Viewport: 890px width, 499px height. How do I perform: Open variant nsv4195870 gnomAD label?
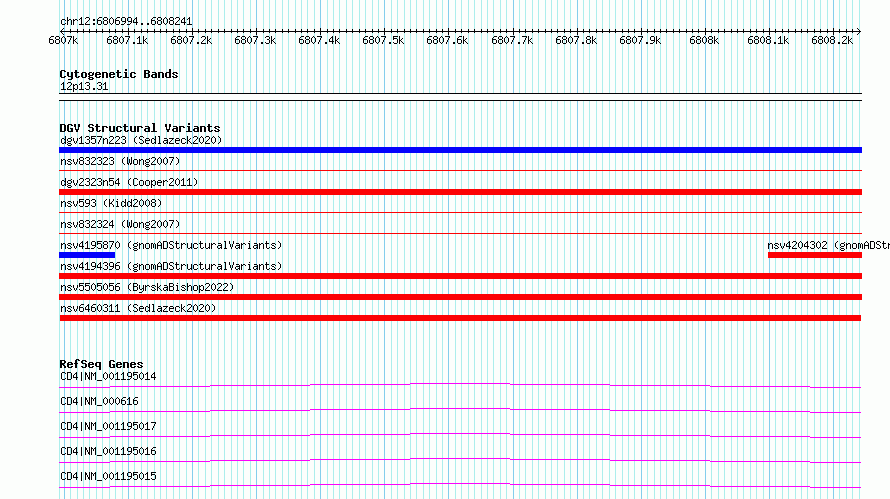tap(171, 245)
